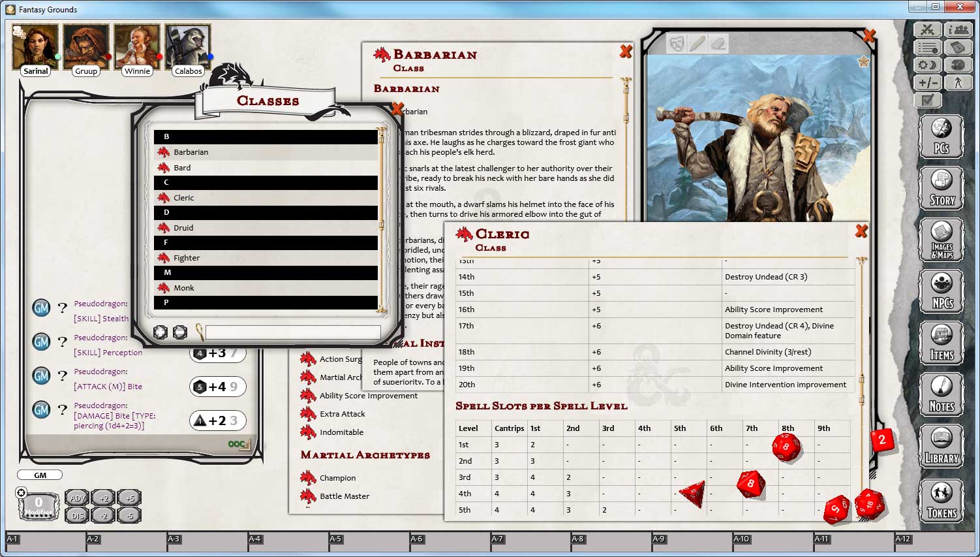Enable the DIS disadvantage toggle
The image size is (980, 557).
(x=78, y=515)
